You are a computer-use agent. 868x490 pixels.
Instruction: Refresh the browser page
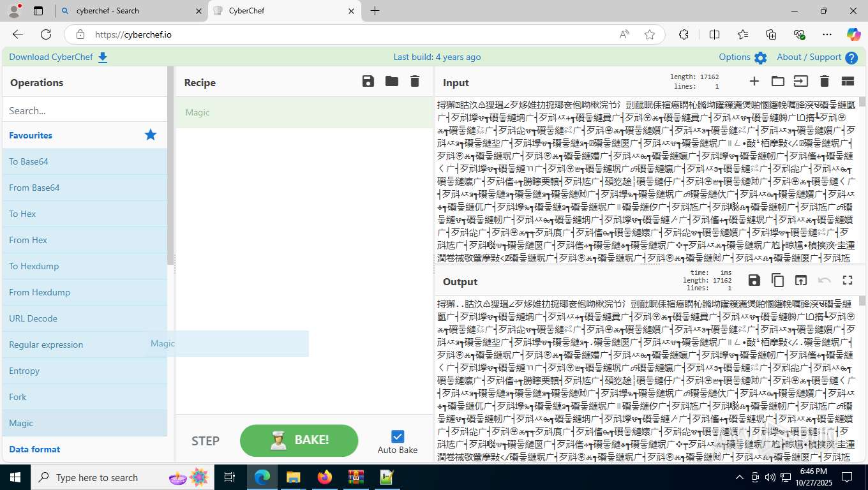[46, 34]
